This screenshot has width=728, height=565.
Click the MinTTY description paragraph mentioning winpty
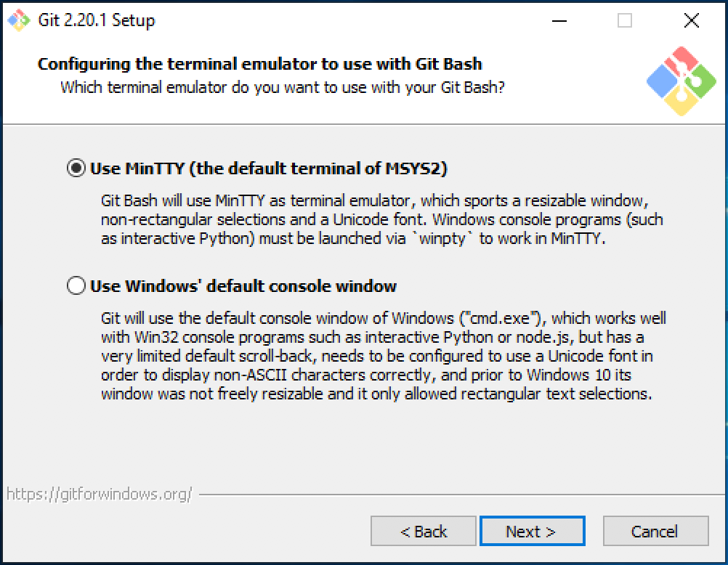(x=381, y=219)
